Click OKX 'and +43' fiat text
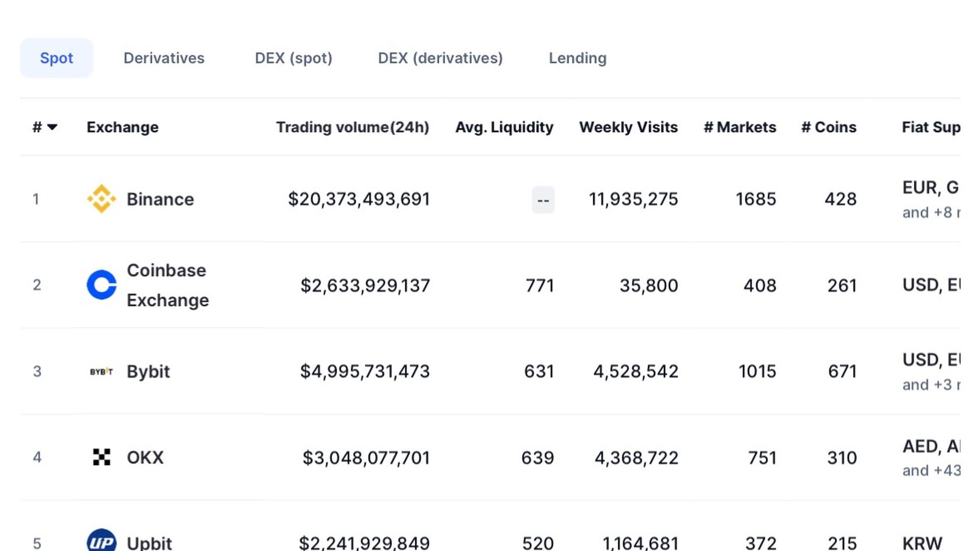This screenshot has height=551, width=980. tap(931, 470)
